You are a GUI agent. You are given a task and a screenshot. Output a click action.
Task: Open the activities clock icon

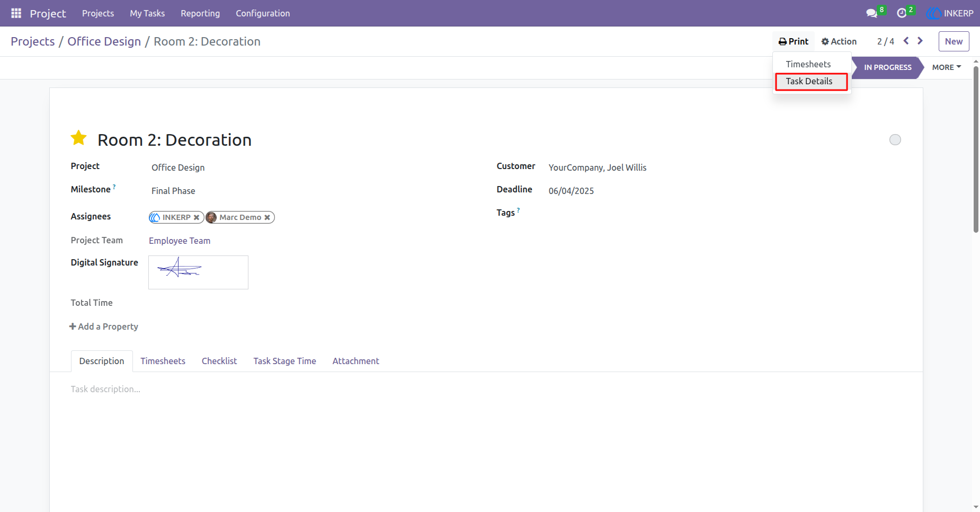[x=902, y=13]
